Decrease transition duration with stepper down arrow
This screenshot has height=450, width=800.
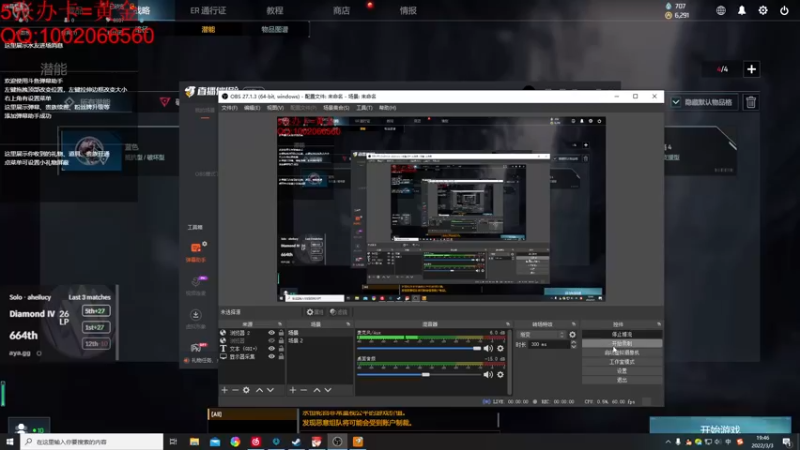pos(573,347)
